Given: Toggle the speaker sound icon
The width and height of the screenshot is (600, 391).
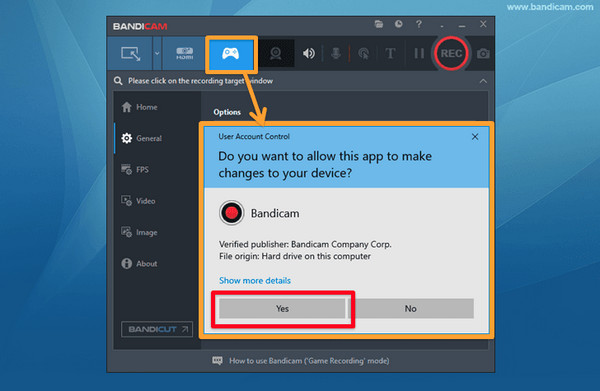Looking at the screenshot, I should (x=309, y=54).
